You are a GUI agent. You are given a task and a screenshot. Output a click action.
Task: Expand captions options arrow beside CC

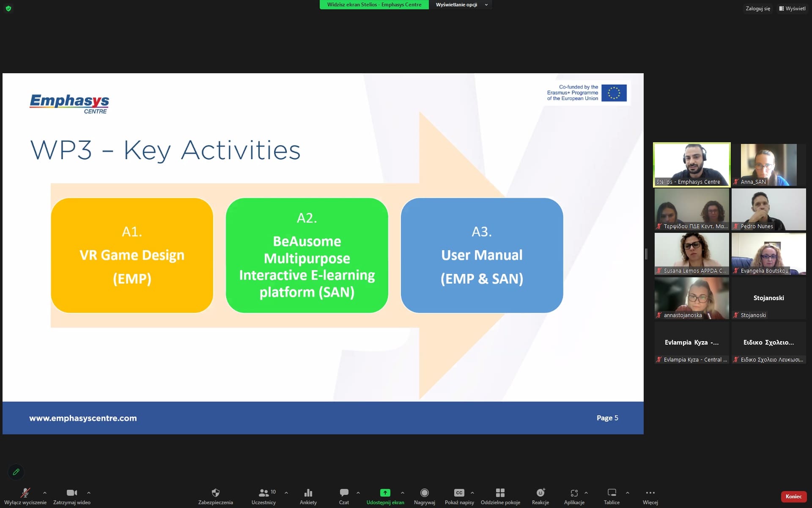[x=472, y=493]
